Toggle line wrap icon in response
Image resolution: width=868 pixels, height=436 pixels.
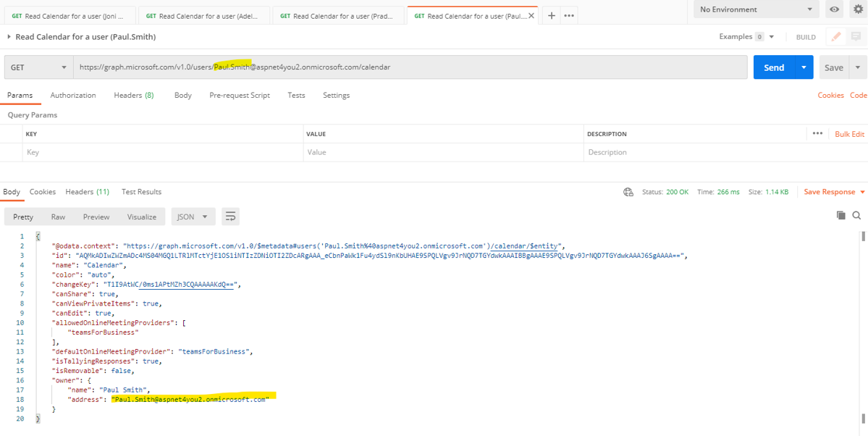230,217
